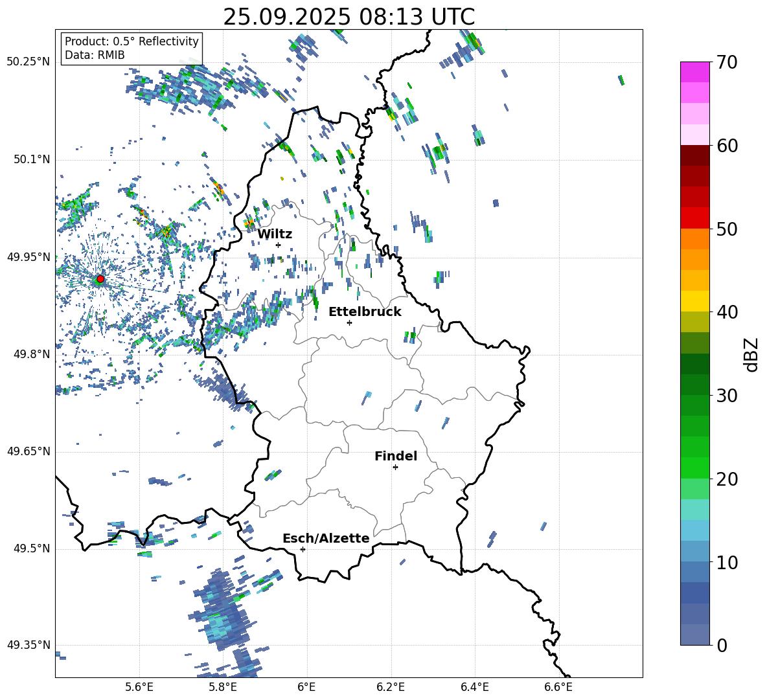Click the 49.35°N latitude label

point(29,645)
